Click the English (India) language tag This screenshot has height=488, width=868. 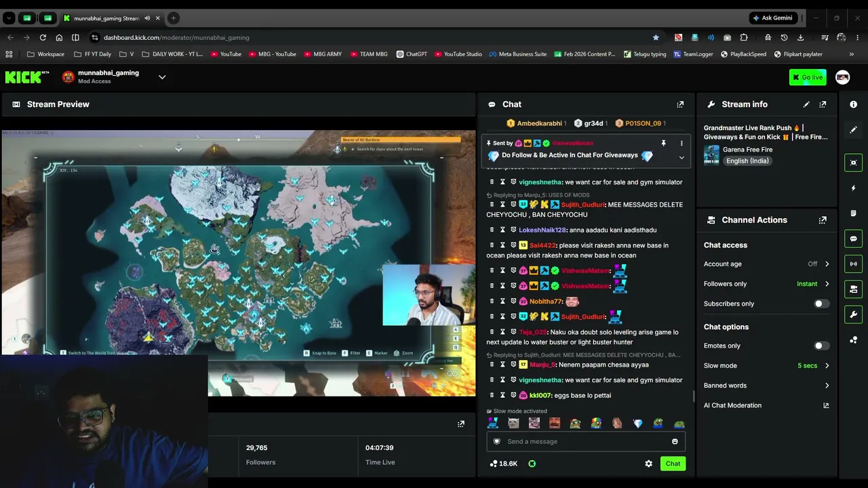pyautogui.click(x=747, y=161)
